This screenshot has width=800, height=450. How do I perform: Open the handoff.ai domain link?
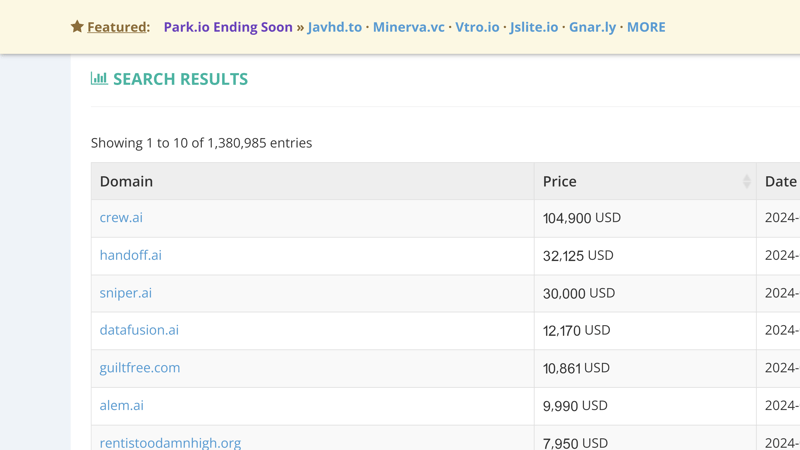point(131,255)
